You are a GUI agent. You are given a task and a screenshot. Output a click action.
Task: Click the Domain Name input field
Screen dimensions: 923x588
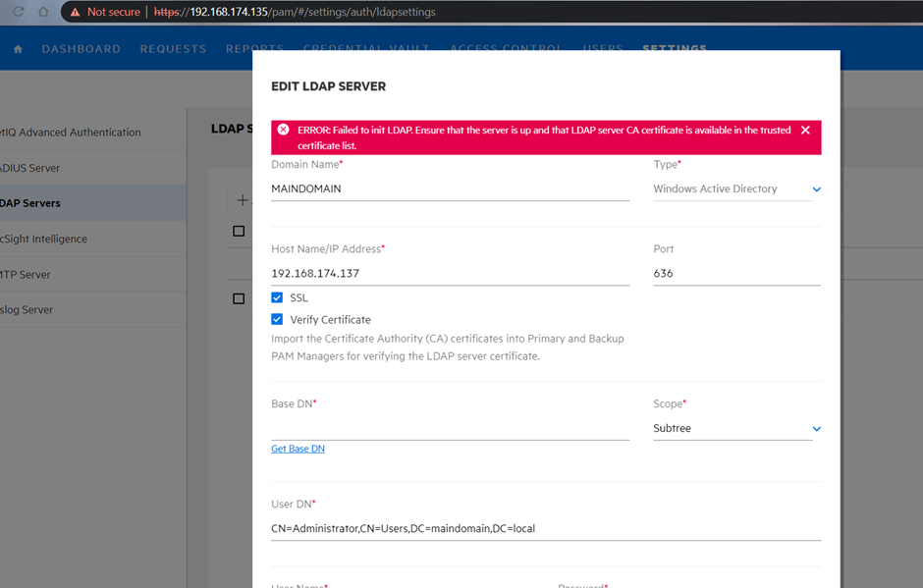pyautogui.click(x=450, y=188)
